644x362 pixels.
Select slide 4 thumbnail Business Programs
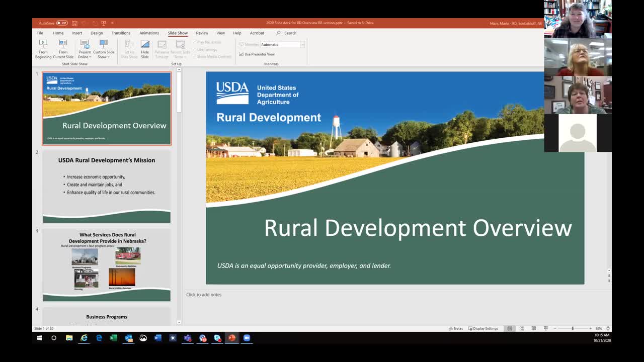click(x=107, y=316)
